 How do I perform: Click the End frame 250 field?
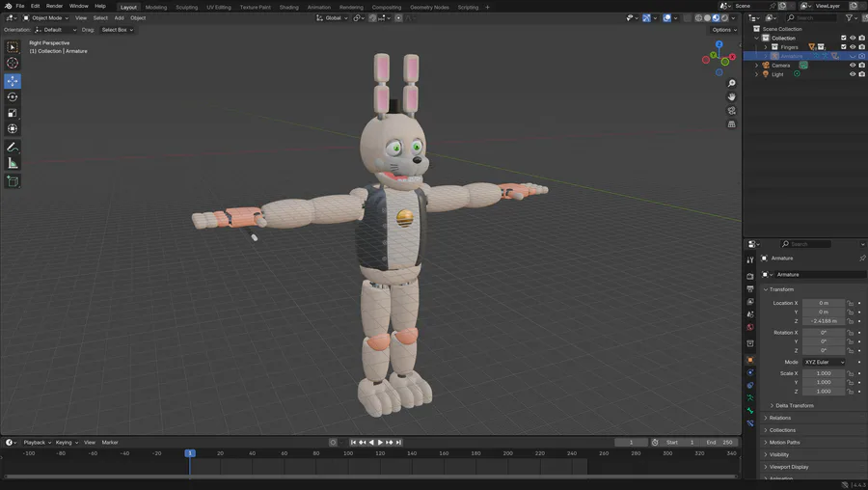[719, 443]
